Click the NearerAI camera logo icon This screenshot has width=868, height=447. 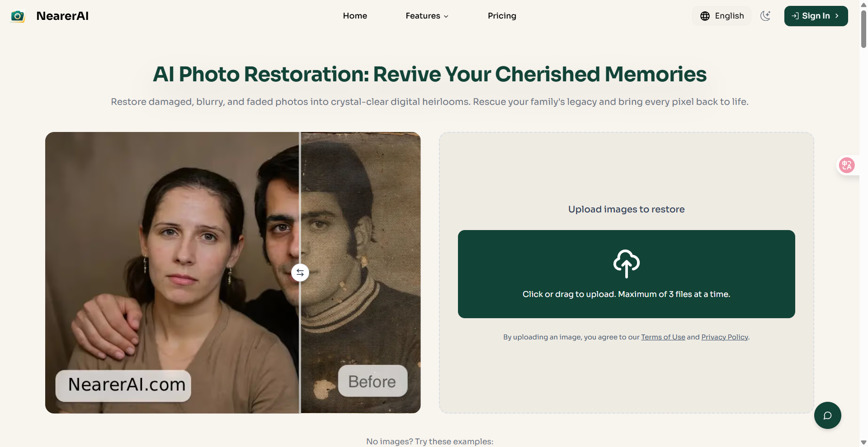(x=18, y=16)
